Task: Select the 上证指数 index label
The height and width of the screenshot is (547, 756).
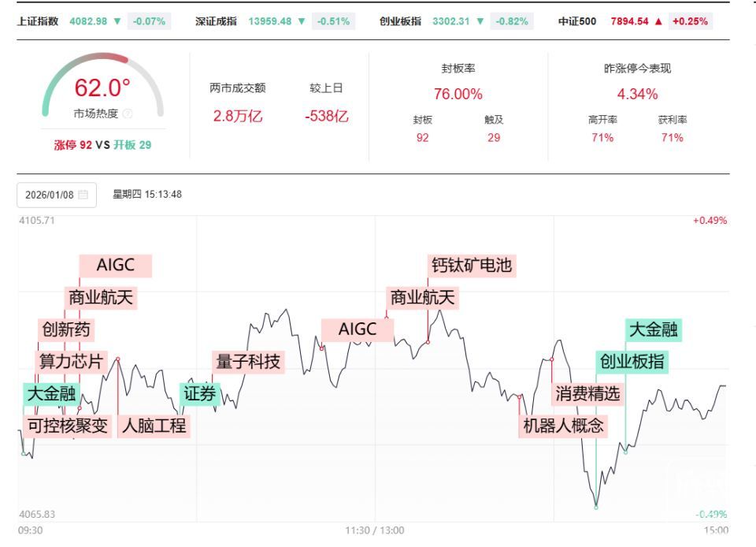Action: click(x=38, y=21)
